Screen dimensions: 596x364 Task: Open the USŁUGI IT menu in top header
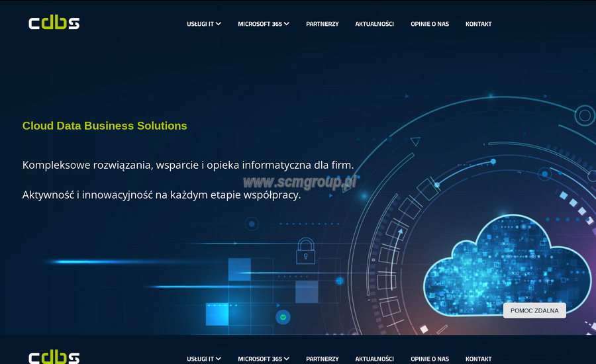(200, 24)
